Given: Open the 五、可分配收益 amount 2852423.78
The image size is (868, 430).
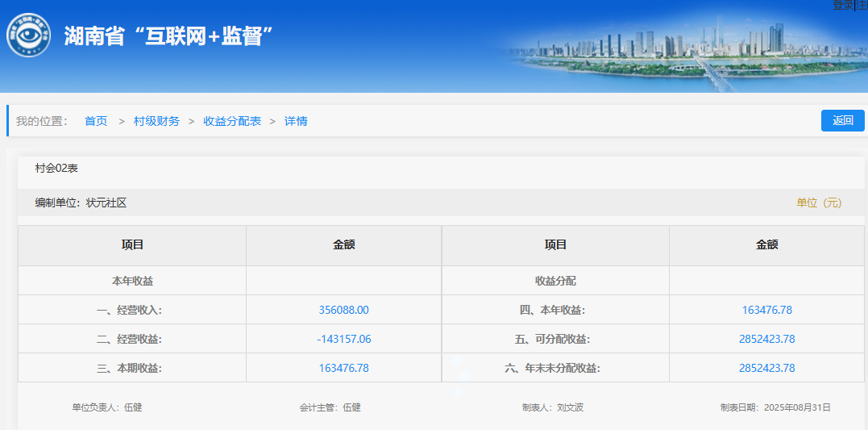Looking at the screenshot, I should 767,339.
